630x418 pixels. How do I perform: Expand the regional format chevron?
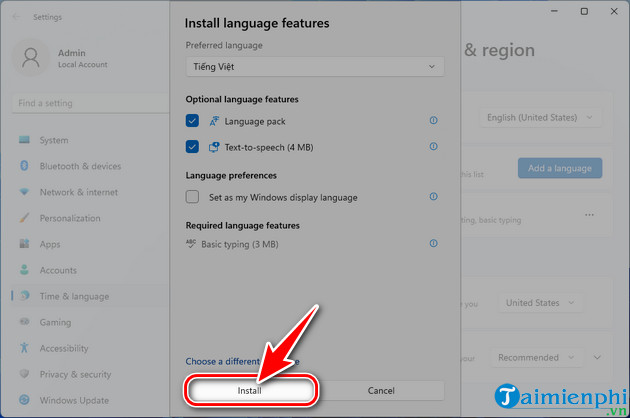[597, 357]
